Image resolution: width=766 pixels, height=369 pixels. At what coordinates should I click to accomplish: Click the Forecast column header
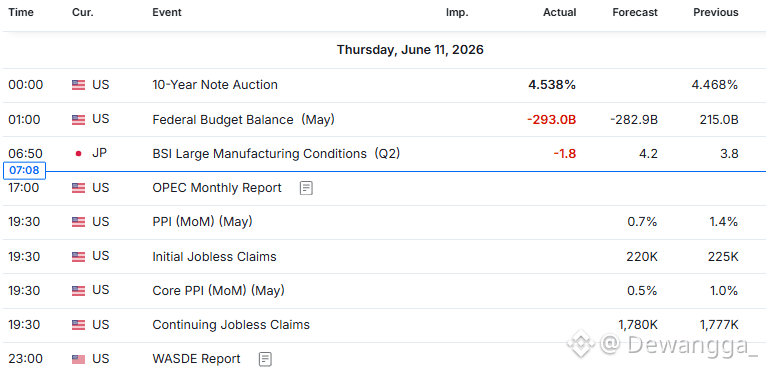click(x=635, y=13)
